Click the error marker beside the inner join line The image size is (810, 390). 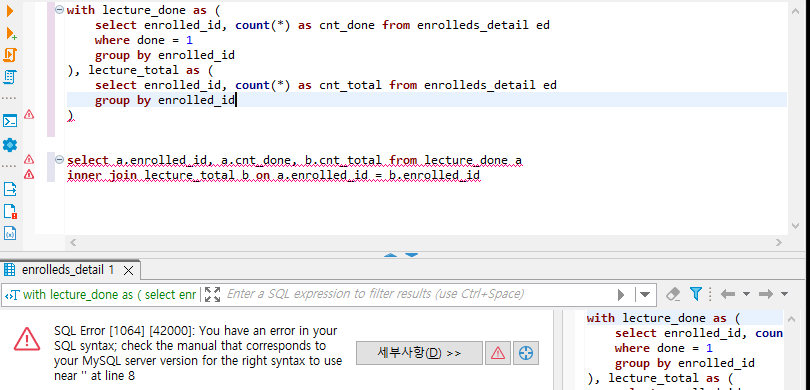point(29,175)
